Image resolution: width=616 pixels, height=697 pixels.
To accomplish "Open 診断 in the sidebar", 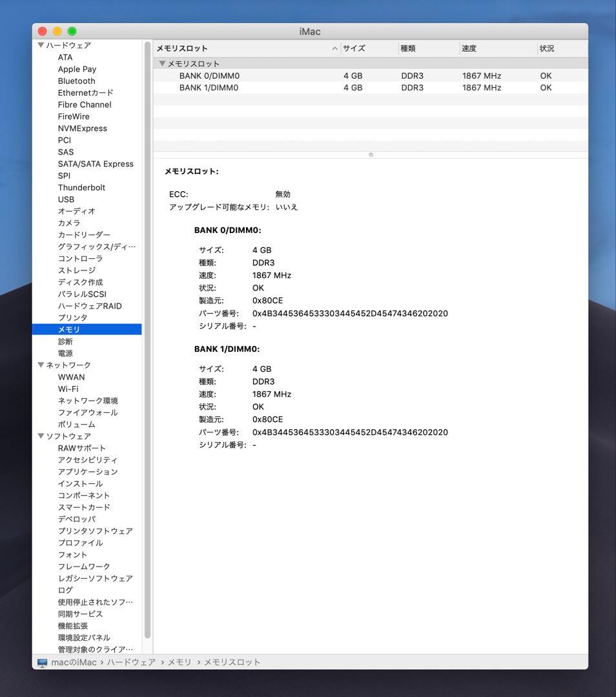I will tap(65, 341).
